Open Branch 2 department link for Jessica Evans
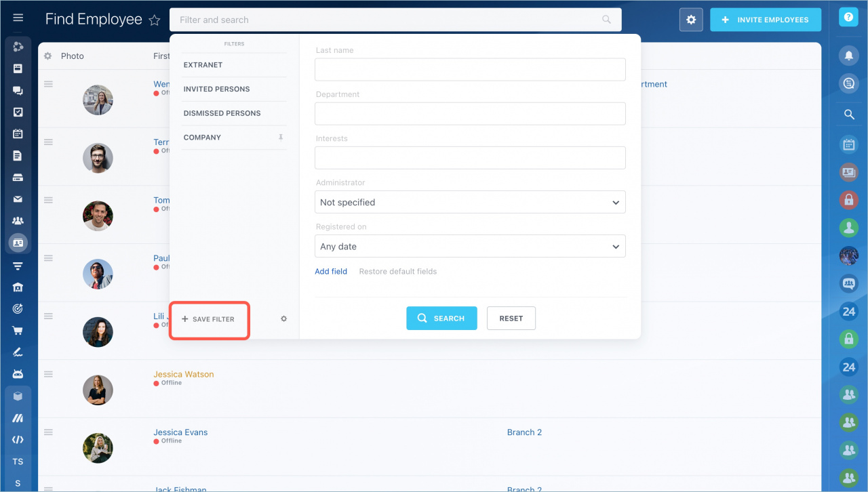868x492 pixels. pos(524,432)
